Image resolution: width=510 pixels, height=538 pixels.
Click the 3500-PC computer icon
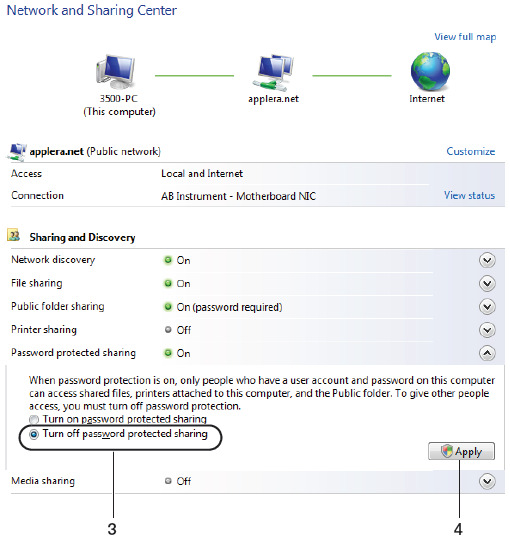(116, 72)
